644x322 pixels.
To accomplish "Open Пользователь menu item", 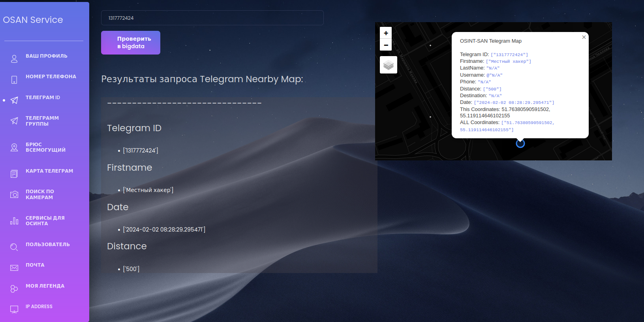I will [48, 245].
